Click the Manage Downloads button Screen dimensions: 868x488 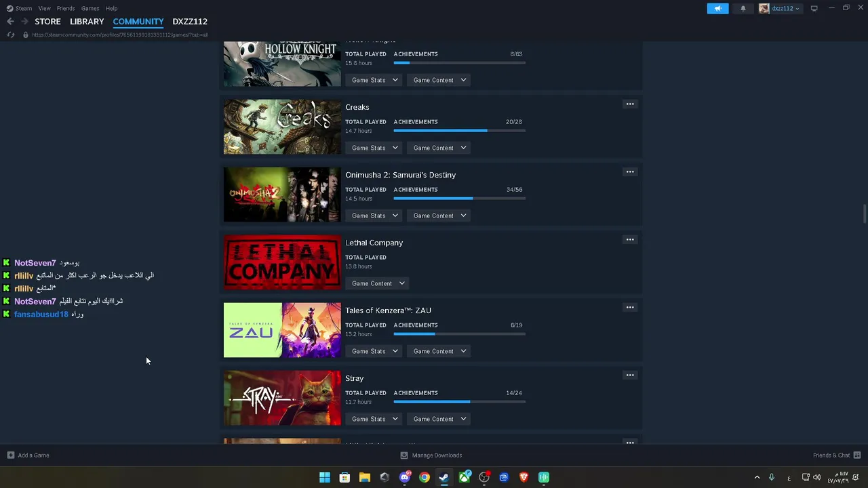[x=431, y=455]
